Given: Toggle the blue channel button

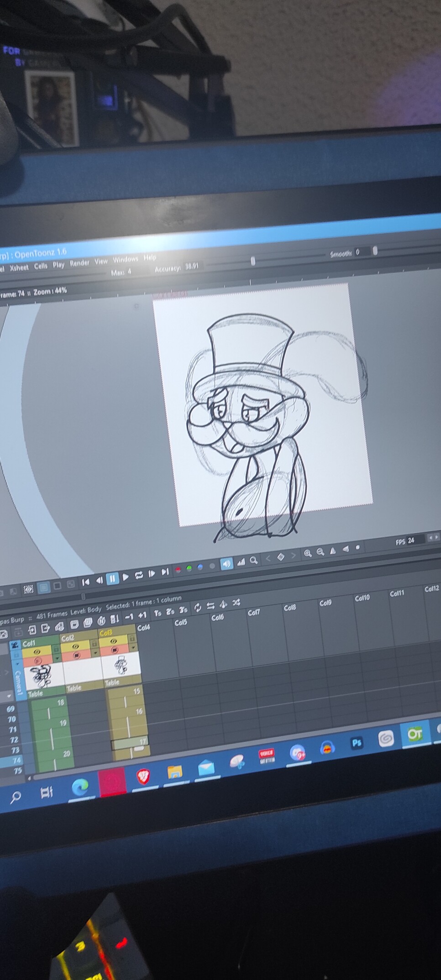Looking at the screenshot, I should coord(200,567).
